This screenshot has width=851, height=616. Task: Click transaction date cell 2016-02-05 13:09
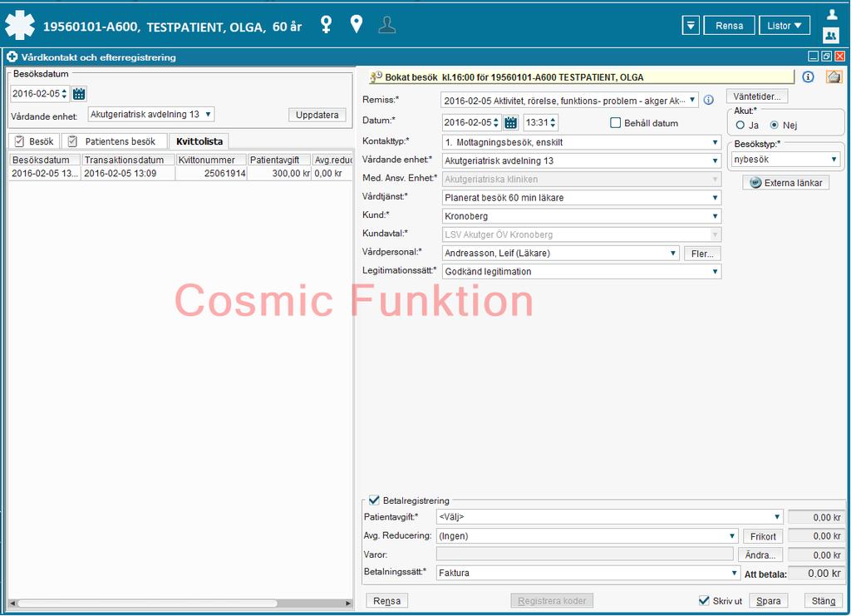tap(128, 173)
